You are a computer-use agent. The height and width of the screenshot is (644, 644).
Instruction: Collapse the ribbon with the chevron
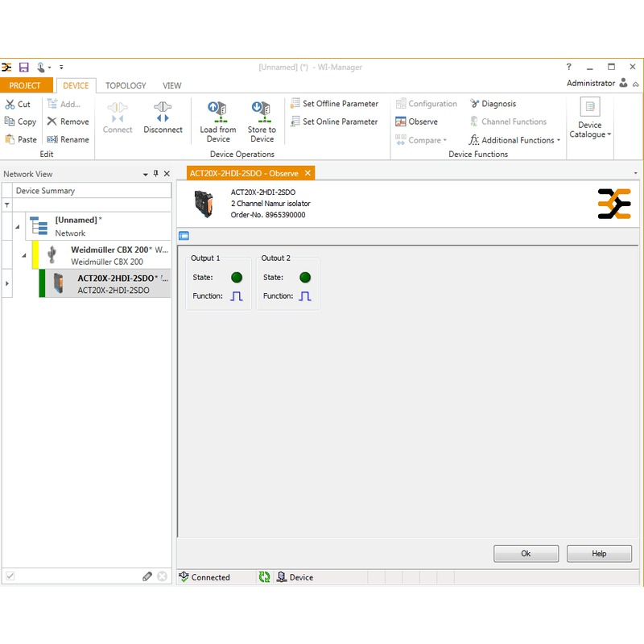(636, 85)
